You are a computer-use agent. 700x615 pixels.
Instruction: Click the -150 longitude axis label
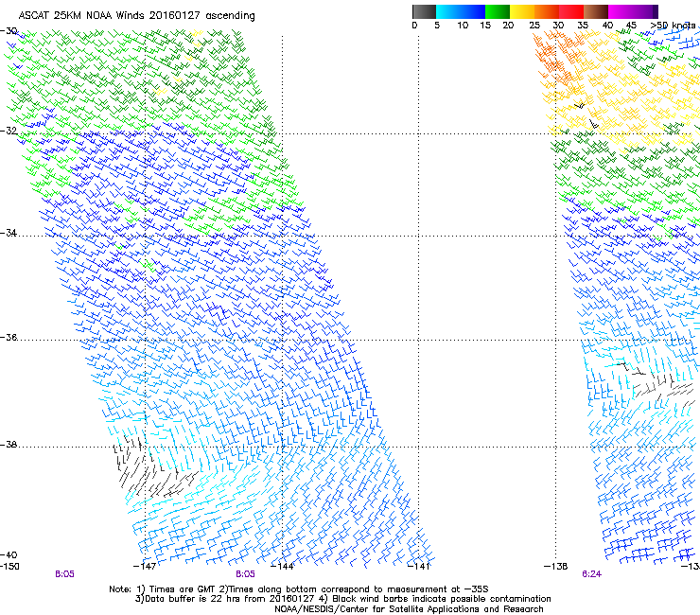(x=9, y=567)
